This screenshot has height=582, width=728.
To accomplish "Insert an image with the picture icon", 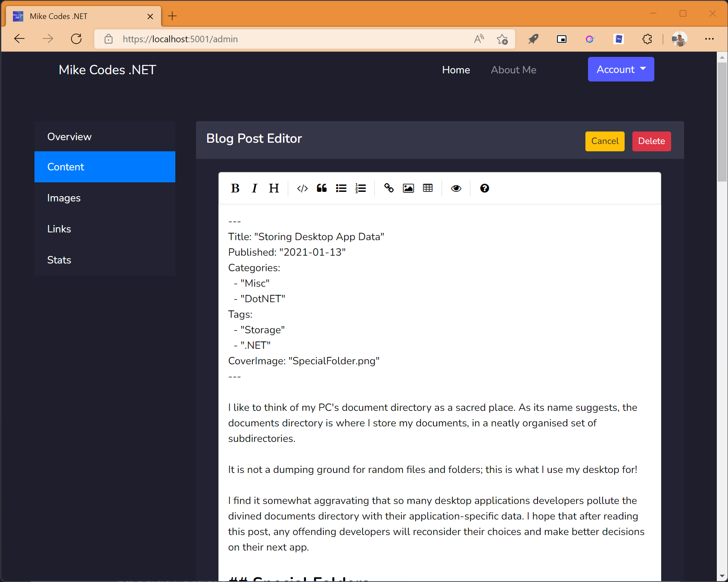I will click(408, 188).
